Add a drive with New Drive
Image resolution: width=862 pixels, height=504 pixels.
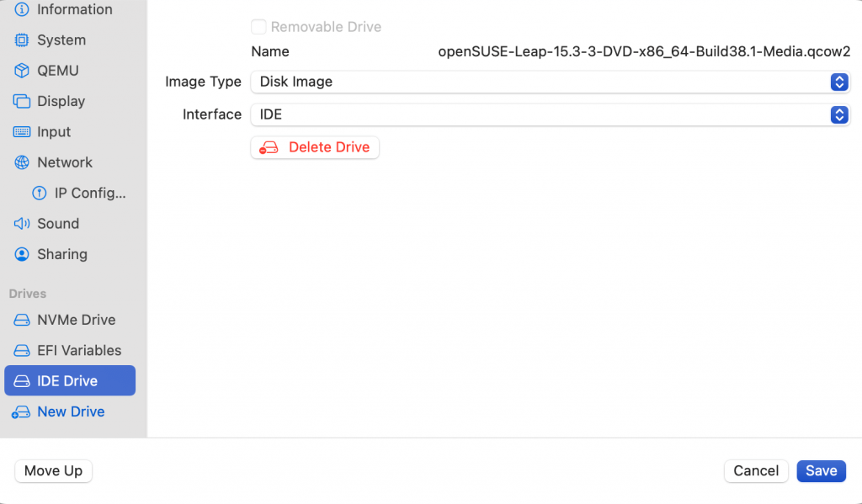coord(70,411)
